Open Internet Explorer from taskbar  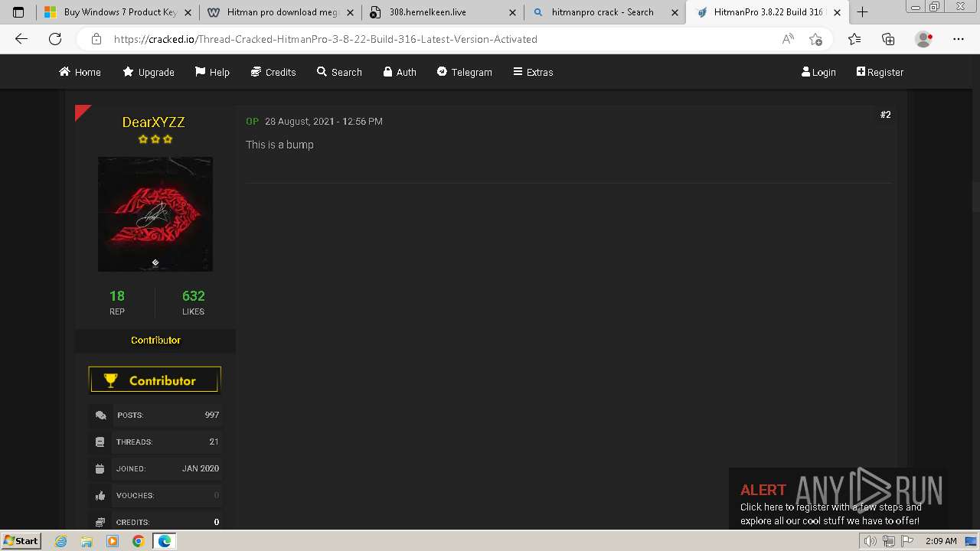click(61, 541)
